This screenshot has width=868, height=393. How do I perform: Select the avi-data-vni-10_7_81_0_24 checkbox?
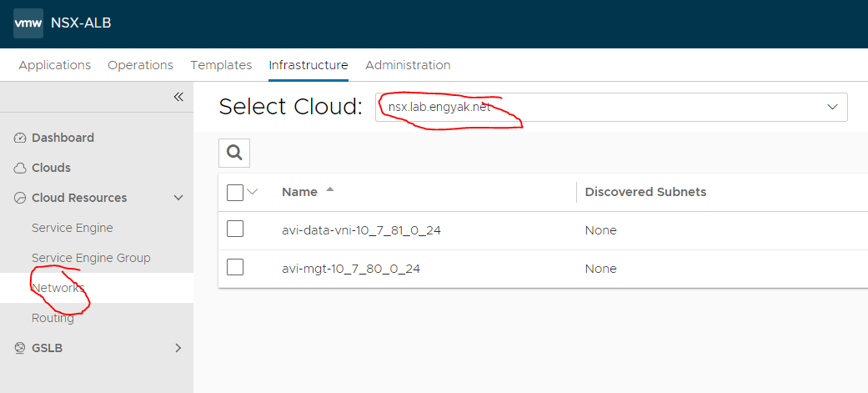[x=235, y=229]
